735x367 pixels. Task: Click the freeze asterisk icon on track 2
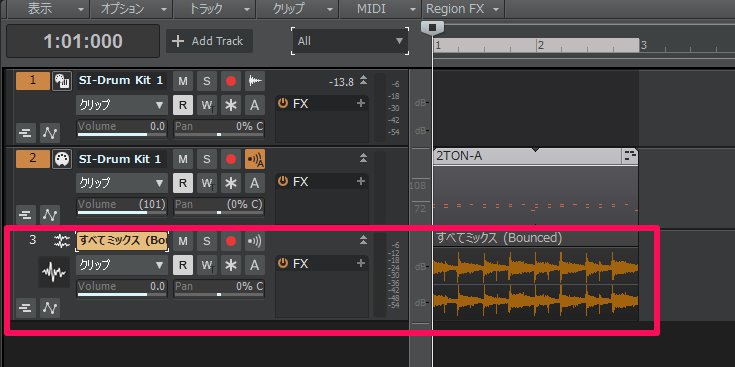pos(231,183)
